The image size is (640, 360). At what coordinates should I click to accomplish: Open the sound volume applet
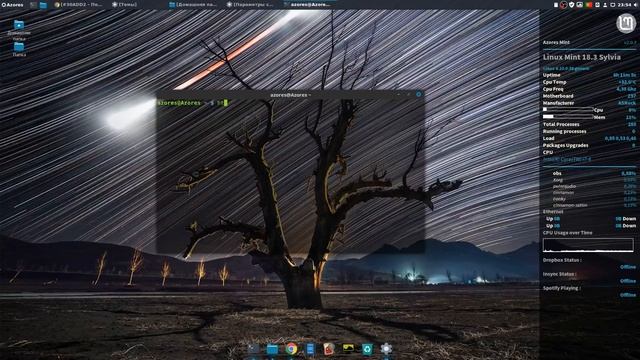[636, 5]
